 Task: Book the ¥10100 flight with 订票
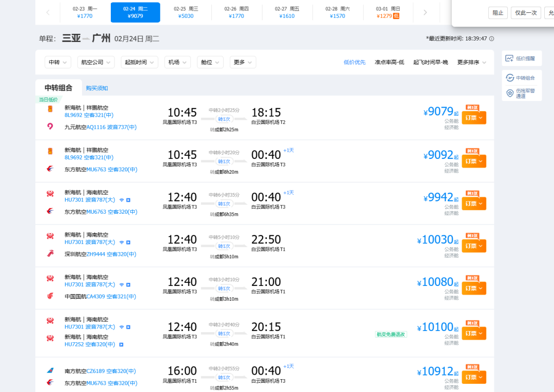click(x=474, y=334)
